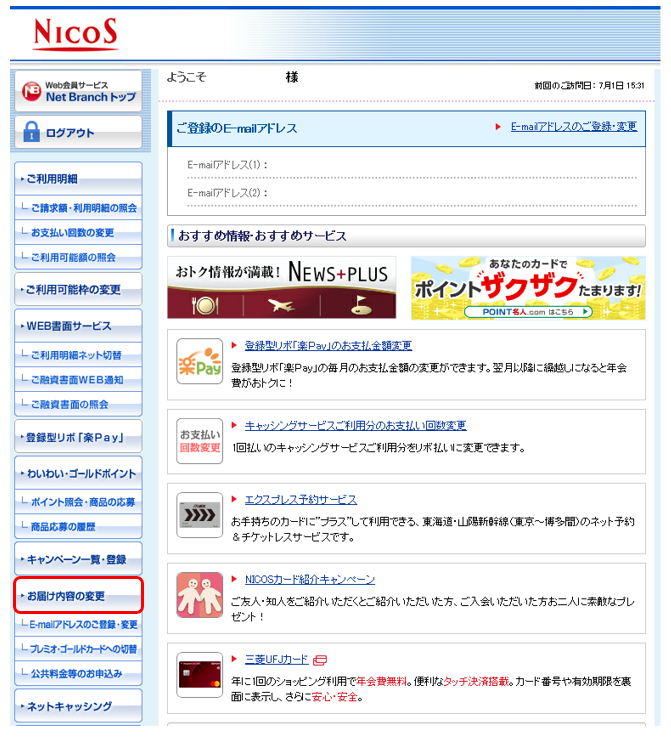Click the red arrow beside 楽Pay payment link
This screenshot has width=671, height=739.
coord(234,345)
